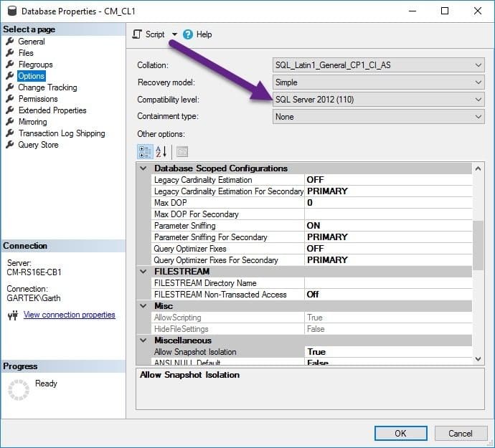Collapse the FILESTREAM section
The width and height of the screenshot is (495, 448).
[x=143, y=272]
